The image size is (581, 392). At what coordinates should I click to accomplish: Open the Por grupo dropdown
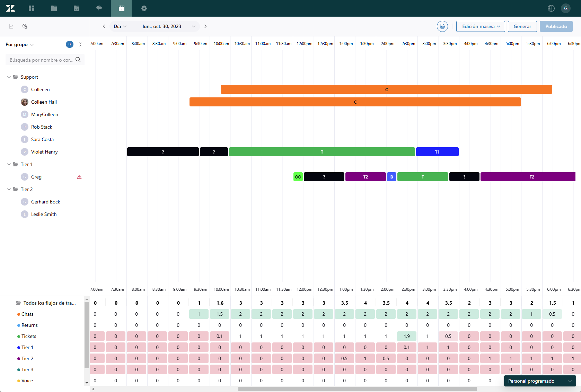[20, 44]
